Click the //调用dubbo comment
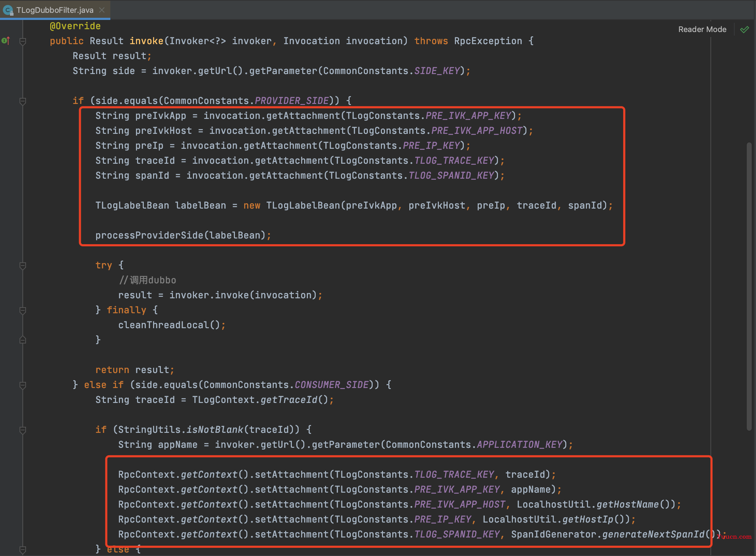This screenshot has height=556, width=756. coord(147,280)
